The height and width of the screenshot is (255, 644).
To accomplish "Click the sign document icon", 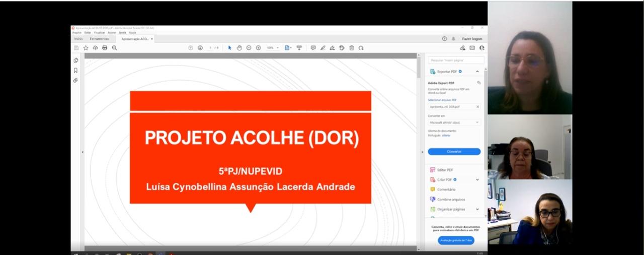I will click(x=332, y=48).
